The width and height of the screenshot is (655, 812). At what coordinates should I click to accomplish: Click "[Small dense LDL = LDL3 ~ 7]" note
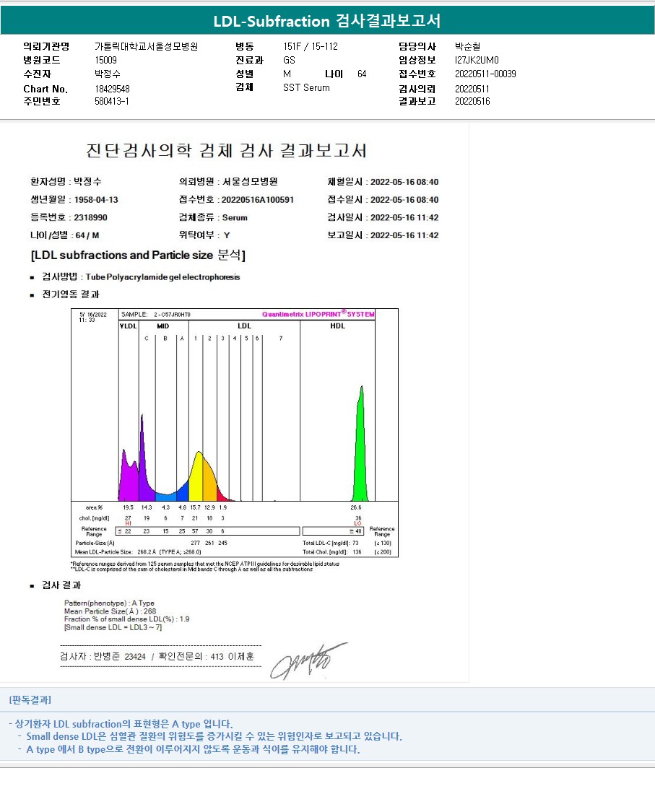coord(113,628)
